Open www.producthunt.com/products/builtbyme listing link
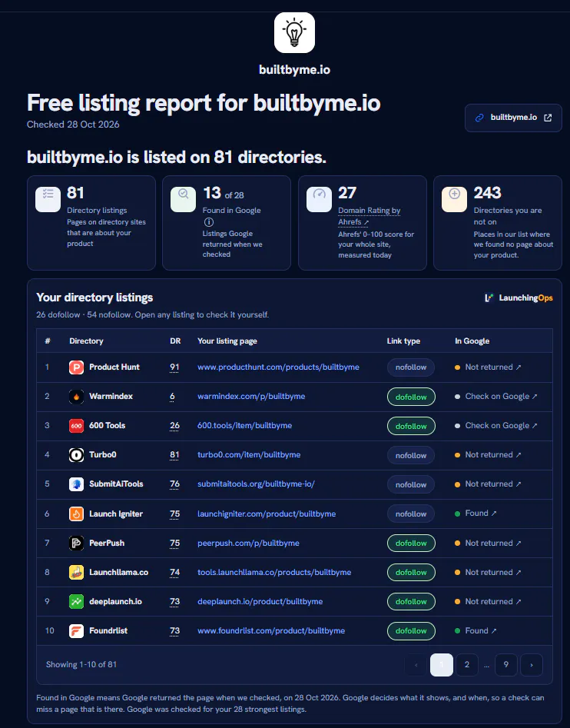Viewport: 570px width, 728px height. pyautogui.click(x=278, y=367)
